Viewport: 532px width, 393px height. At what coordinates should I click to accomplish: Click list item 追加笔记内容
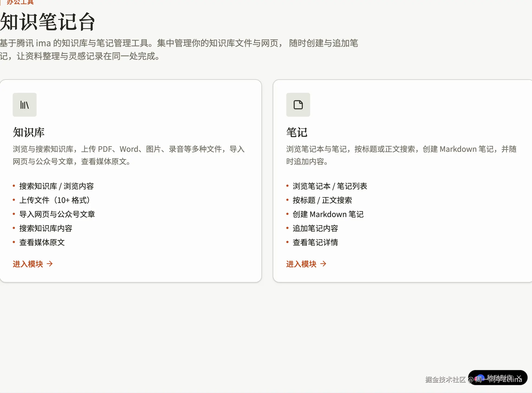point(316,228)
